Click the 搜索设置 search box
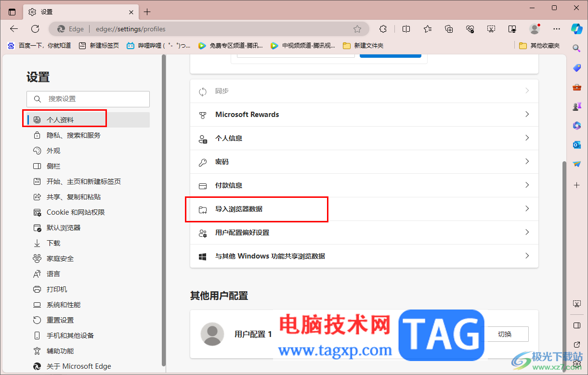The image size is (588, 375). (x=88, y=99)
